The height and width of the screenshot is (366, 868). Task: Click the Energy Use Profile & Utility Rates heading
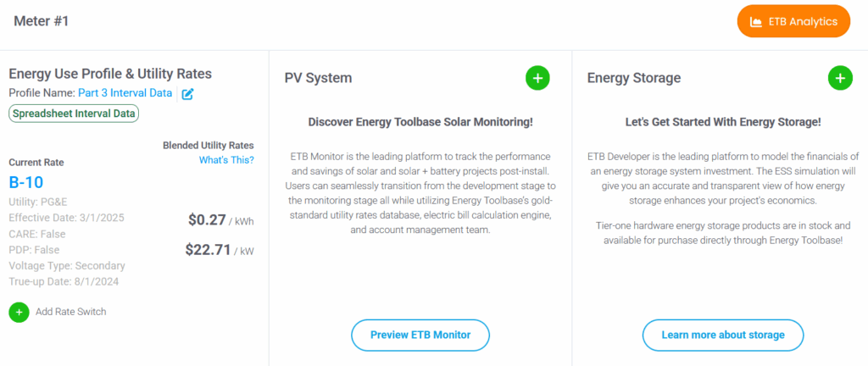(110, 74)
